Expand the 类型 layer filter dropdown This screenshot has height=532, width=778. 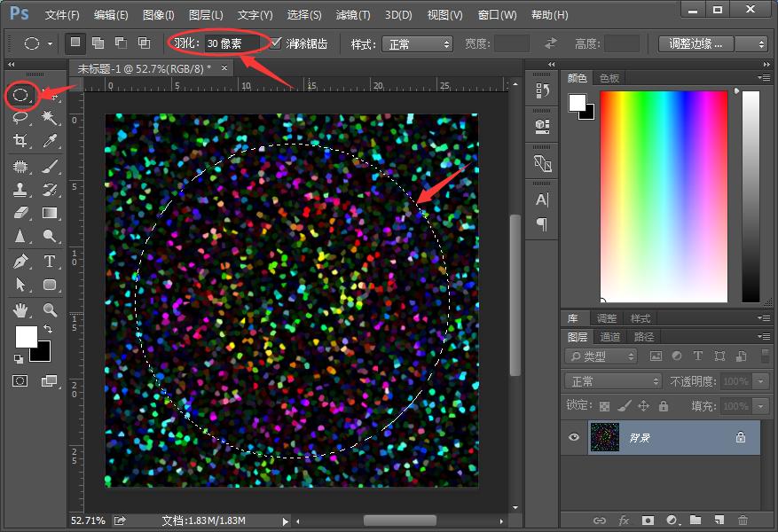pyautogui.click(x=601, y=356)
